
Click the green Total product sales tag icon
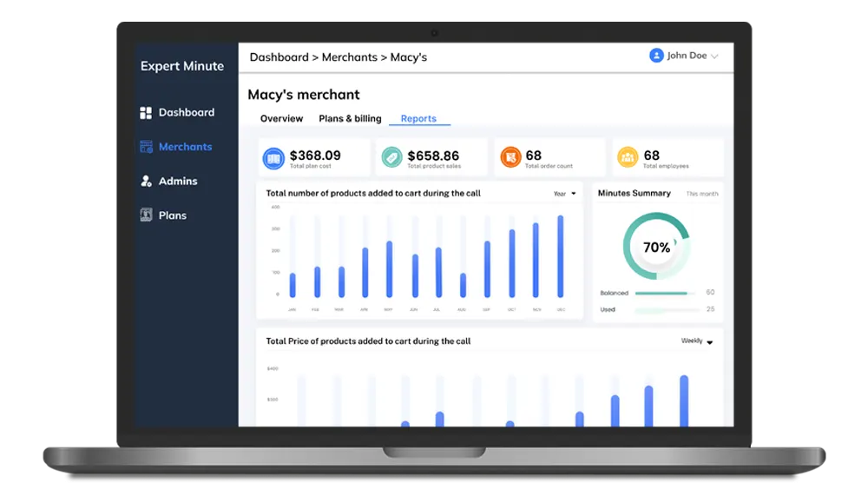click(392, 157)
